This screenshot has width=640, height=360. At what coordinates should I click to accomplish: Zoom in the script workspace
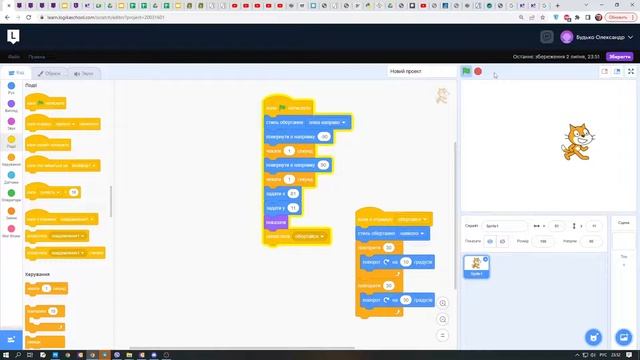[442, 303]
